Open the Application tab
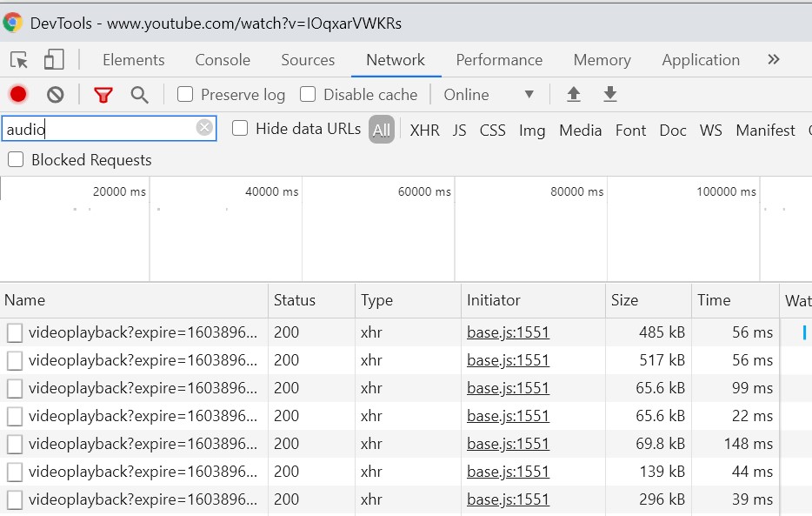The height and width of the screenshot is (516, 812). tap(701, 60)
